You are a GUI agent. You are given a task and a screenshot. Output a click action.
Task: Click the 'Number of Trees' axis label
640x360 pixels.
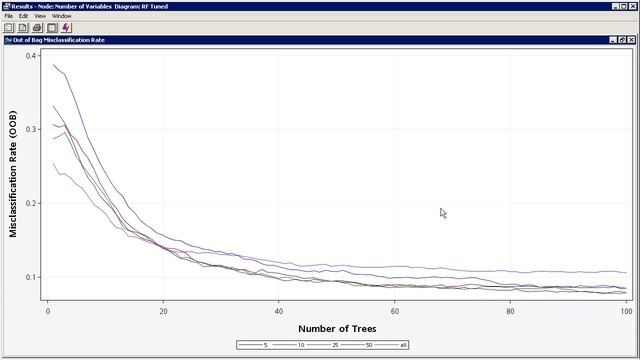pos(337,329)
